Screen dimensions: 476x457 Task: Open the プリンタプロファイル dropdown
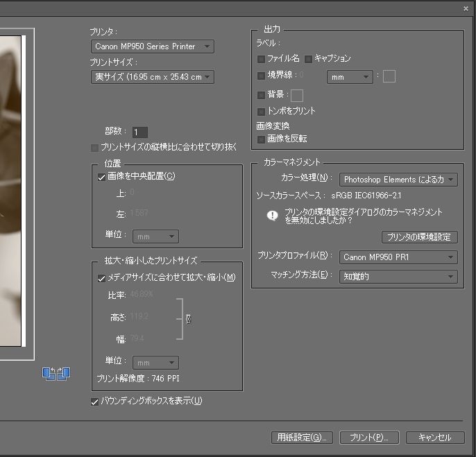click(x=398, y=257)
